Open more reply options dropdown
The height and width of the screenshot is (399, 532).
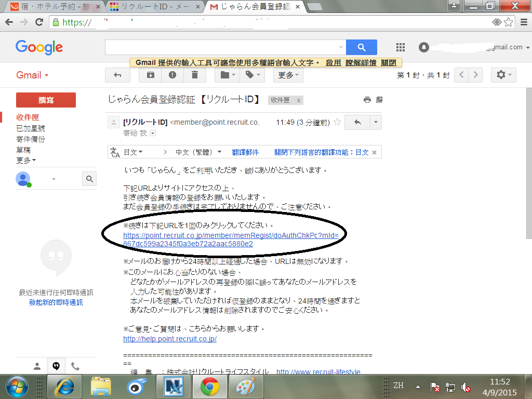[x=376, y=122]
